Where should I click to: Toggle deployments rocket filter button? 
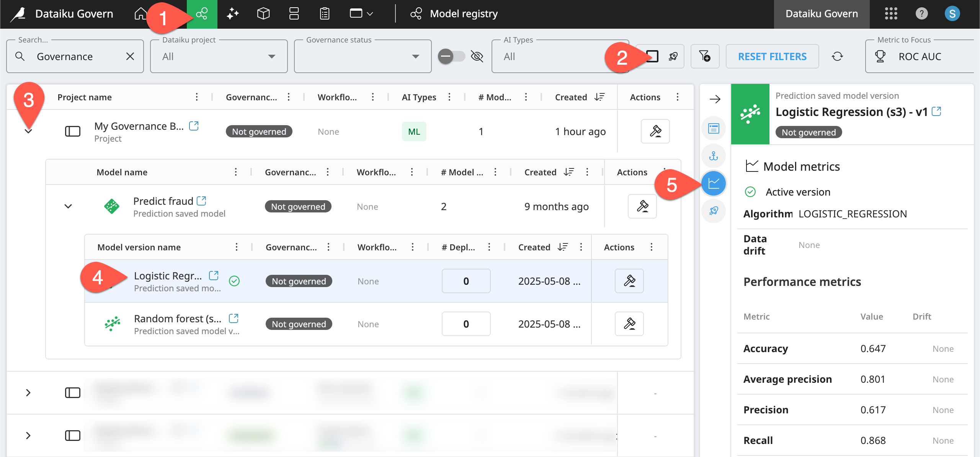coord(673,56)
